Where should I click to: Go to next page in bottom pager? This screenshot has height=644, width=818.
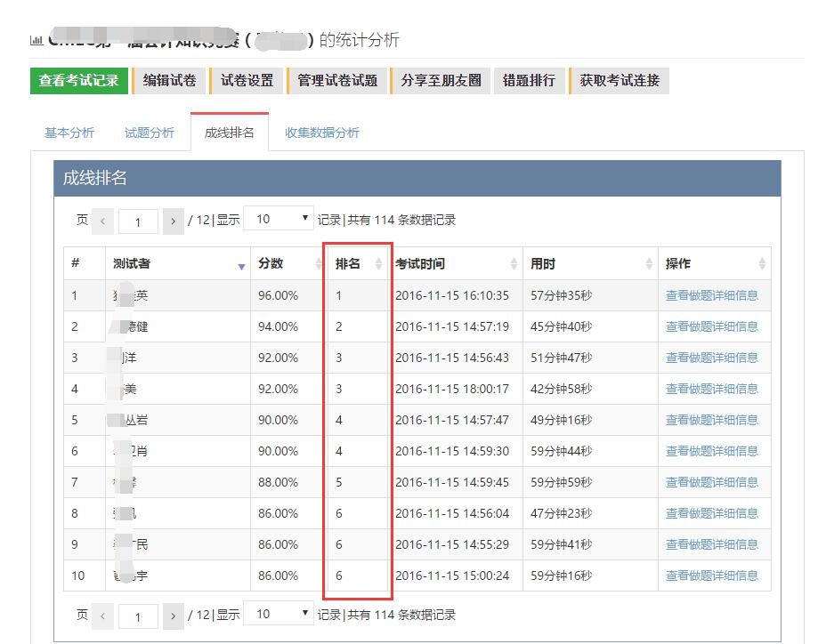tap(174, 616)
